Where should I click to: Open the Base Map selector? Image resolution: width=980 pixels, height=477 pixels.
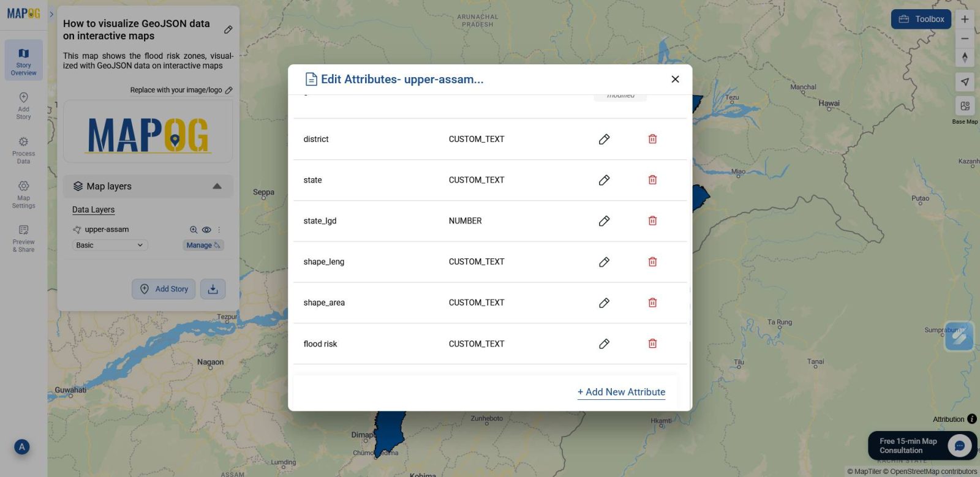[x=965, y=106]
